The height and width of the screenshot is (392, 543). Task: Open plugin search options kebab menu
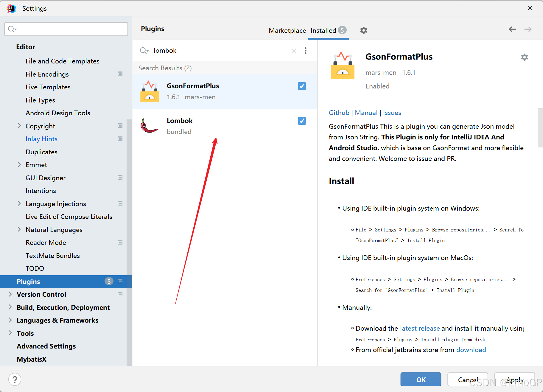(306, 51)
